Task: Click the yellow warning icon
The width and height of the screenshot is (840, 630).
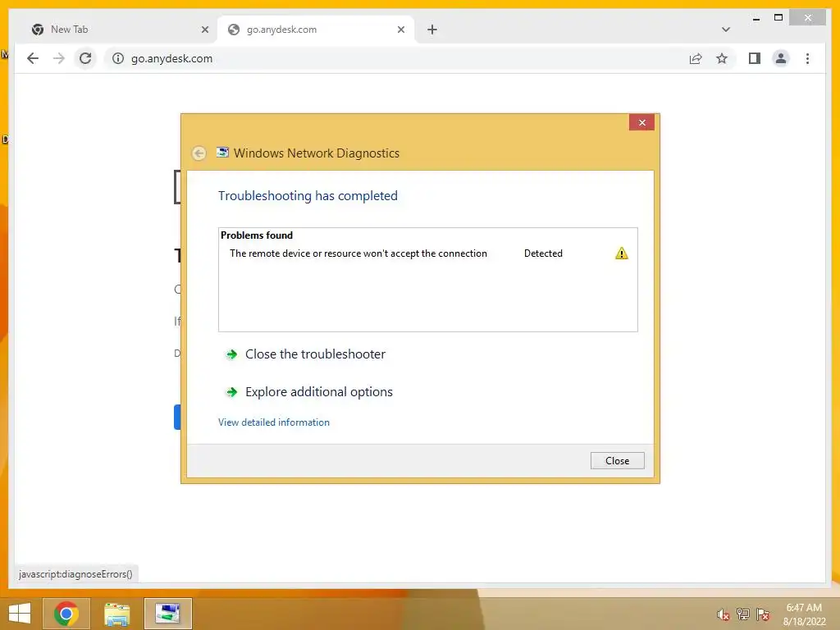Action: tap(622, 253)
